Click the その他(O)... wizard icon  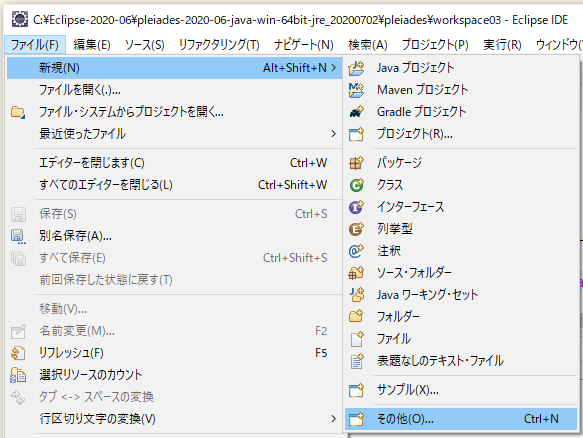357,419
